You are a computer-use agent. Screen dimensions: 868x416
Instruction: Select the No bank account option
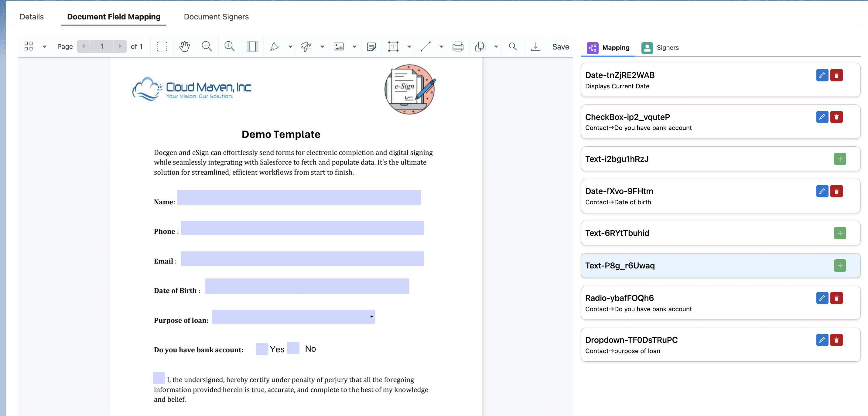click(x=293, y=348)
